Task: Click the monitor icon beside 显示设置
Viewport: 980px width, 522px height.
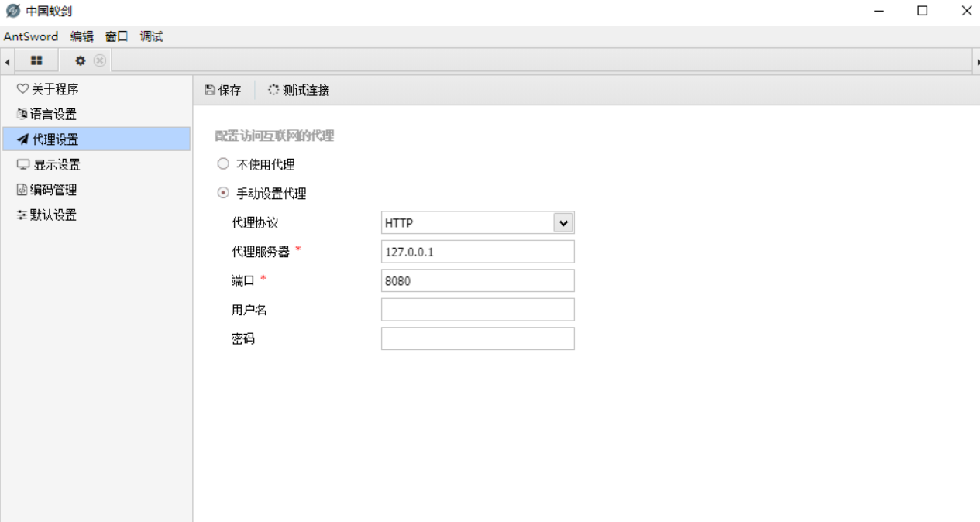Action: tap(23, 165)
